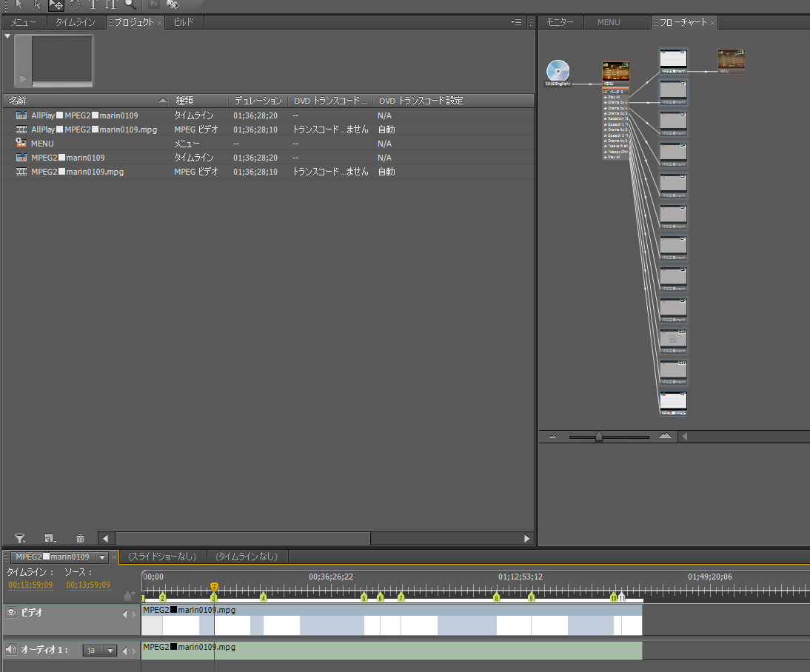The height and width of the screenshot is (672, 810).
Task: Switch to the モニター tab
Action: pyautogui.click(x=560, y=22)
